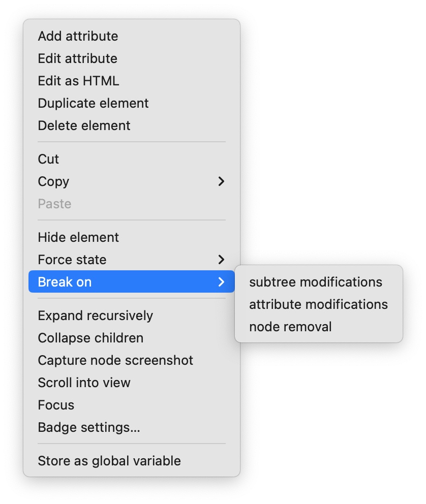Image resolution: width=426 pixels, height=504 pixels.
Task: Select attribute modifications breakpoint
Action: click(x=318, y=304)
